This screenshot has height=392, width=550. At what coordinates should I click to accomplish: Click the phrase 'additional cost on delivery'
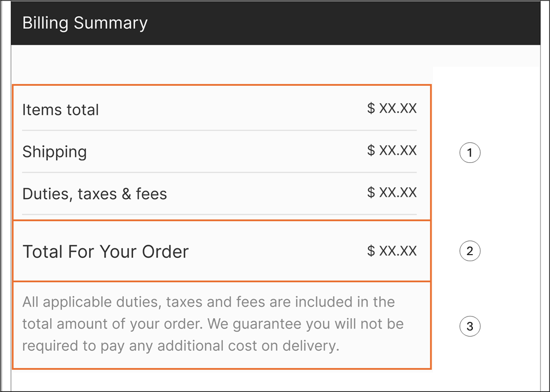coord(248,346)
